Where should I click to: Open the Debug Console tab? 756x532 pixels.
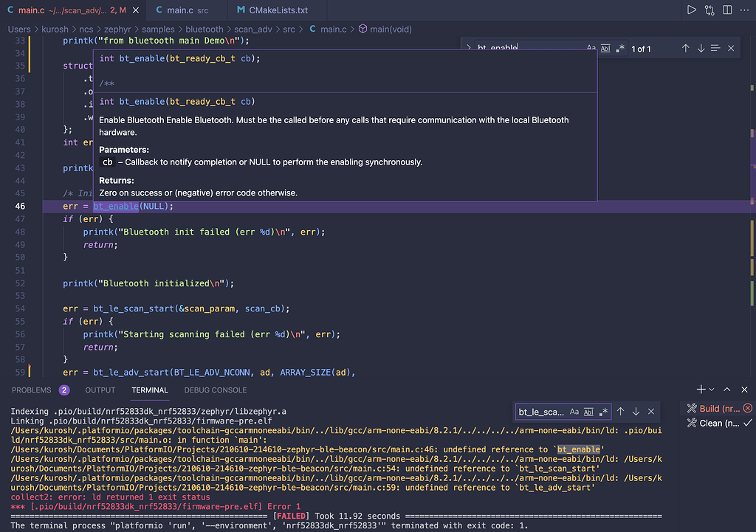coord(216,390)
